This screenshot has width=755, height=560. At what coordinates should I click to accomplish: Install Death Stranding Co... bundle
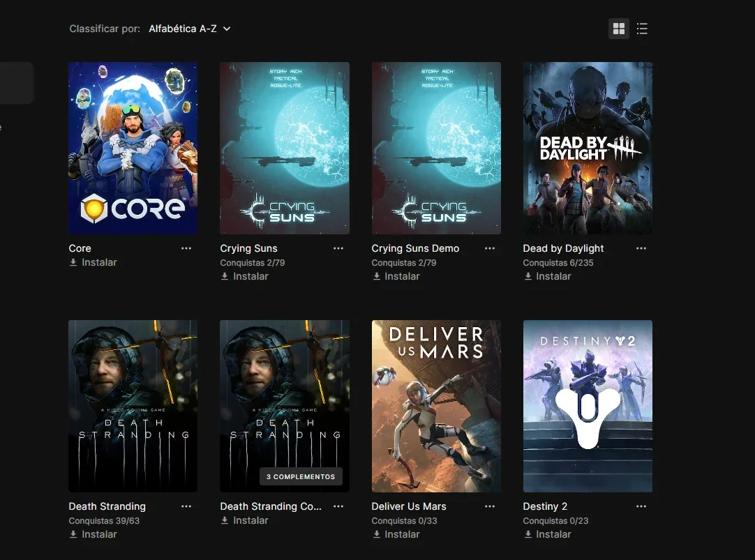pos(245,520)
